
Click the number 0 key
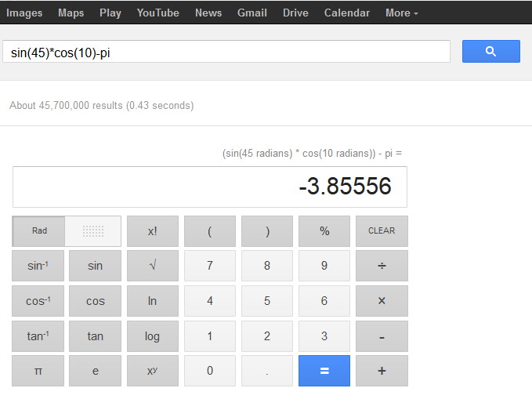coord(210,371)
